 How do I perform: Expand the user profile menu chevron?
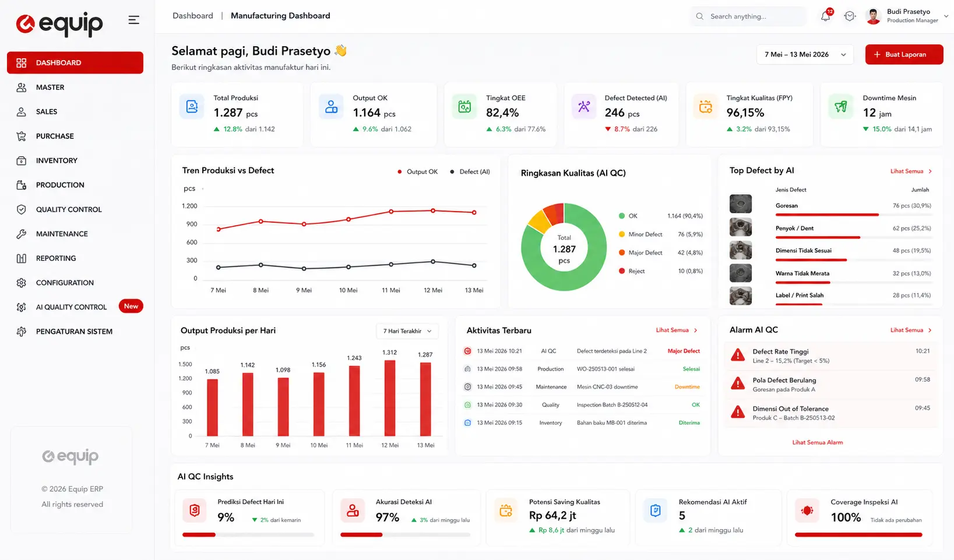pos(946,16)
